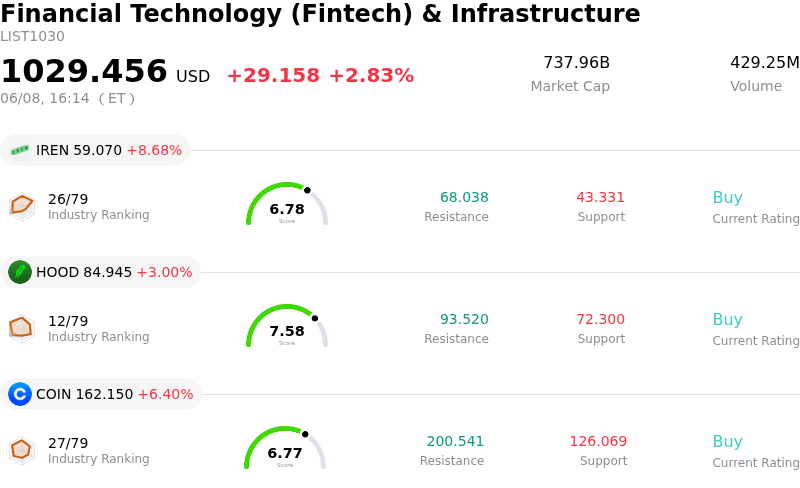Screen dimensions: 800x488
Task: Open the IREN industry ranking radar icon
Action: [x=22, y=206]
